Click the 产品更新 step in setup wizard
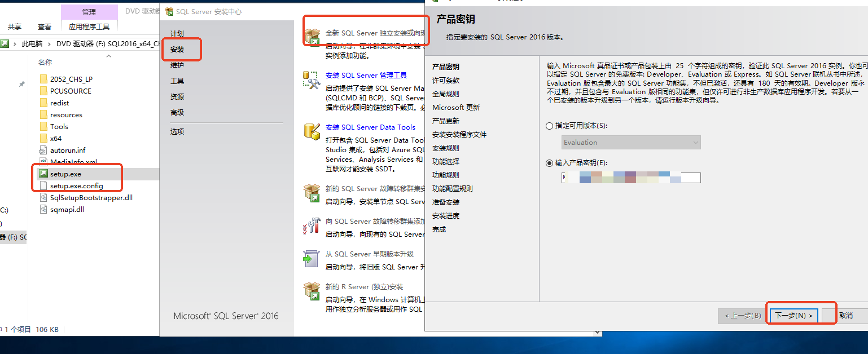This screenshot has height=354, width=868. tap(446, 121)
